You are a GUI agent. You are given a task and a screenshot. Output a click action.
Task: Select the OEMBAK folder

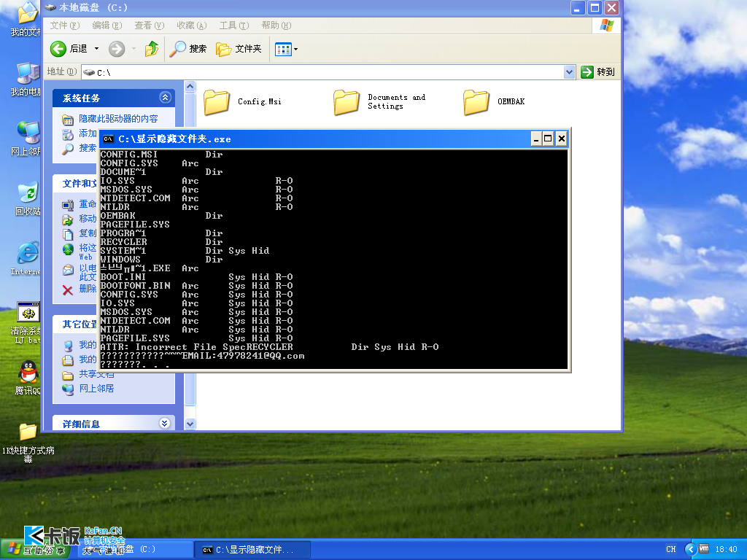476,102
